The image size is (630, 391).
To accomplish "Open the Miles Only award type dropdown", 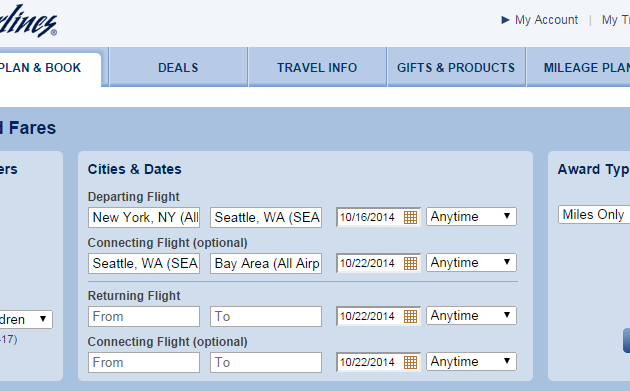I will pyautogui.click(x=594, y=215).
